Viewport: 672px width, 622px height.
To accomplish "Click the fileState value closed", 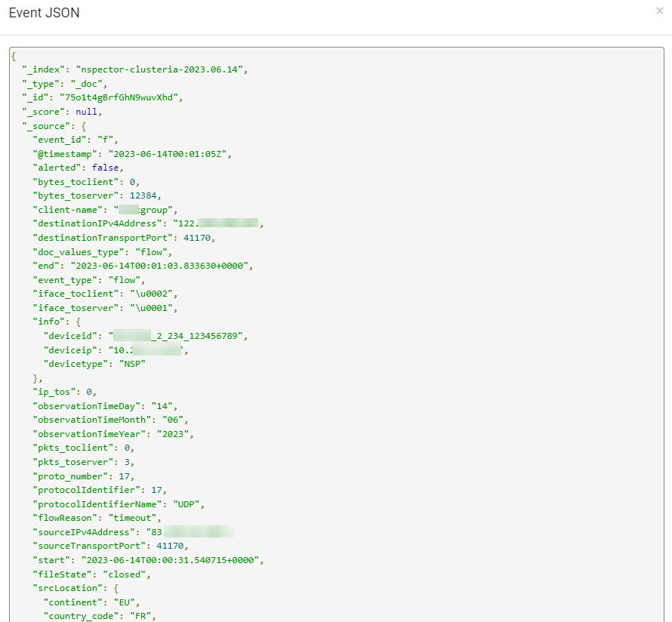I will [x=124, y=574].
